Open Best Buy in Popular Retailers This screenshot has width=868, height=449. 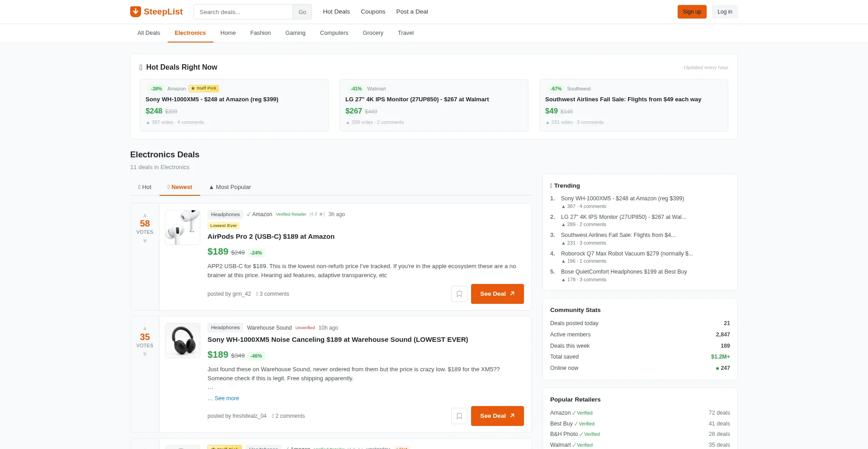click(x=561, y=424)
